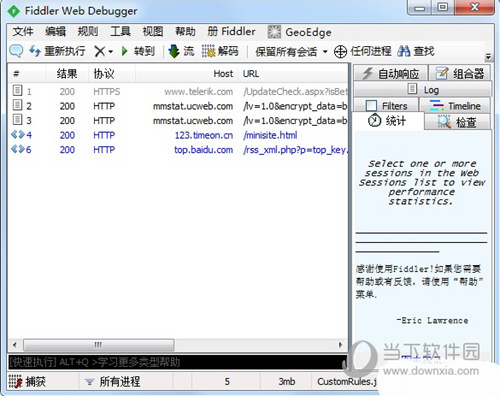500x396 pixels.
Task: Switch to the Timeline tab
Action: pyautogui.click(x=455, y=106)
